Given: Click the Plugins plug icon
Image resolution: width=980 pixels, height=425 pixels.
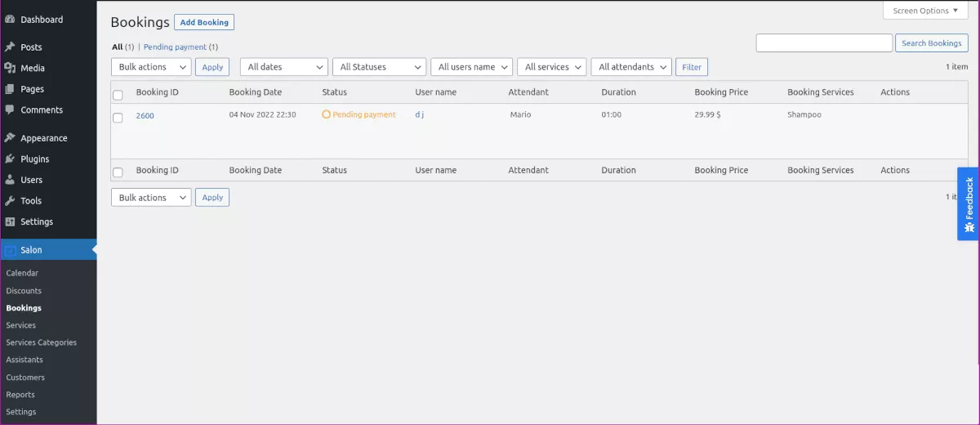Looking at the screenshot, I should click(x=10, y=159).
